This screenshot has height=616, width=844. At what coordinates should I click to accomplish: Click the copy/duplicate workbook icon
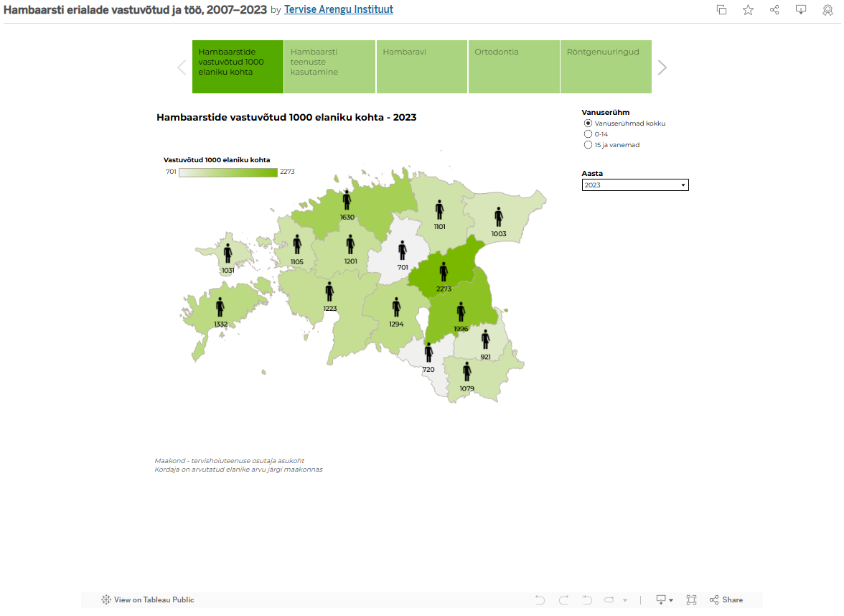click(x=722, y=10)
